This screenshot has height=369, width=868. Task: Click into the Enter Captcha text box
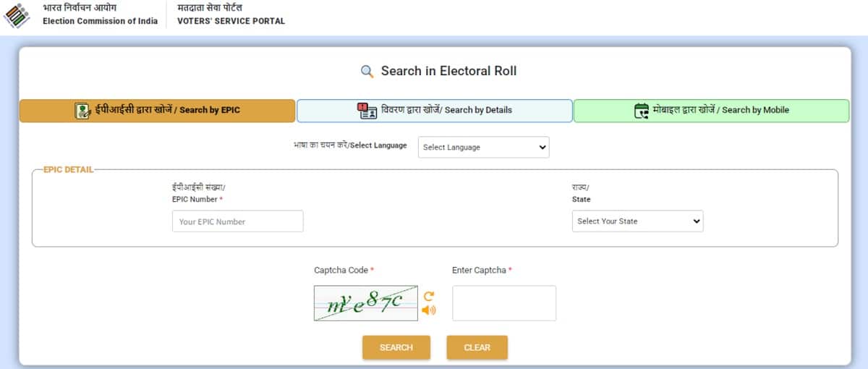[503, 303]
